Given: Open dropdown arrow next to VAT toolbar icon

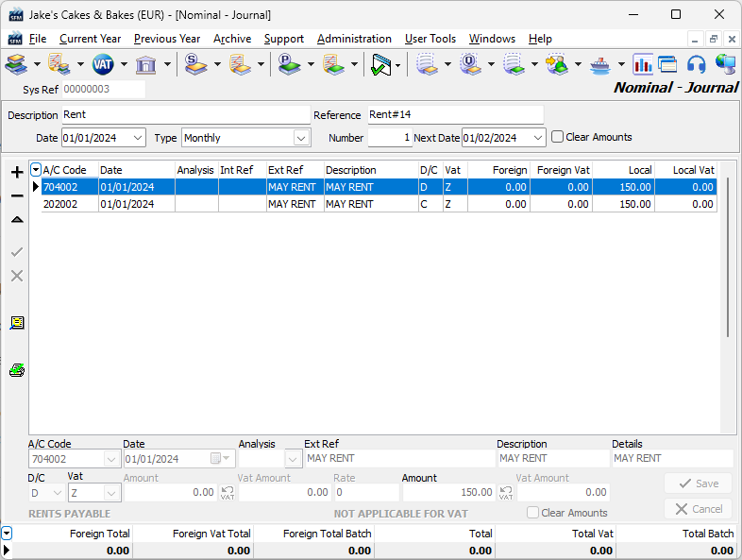Looking at the screenshot, I should point(124,64).
